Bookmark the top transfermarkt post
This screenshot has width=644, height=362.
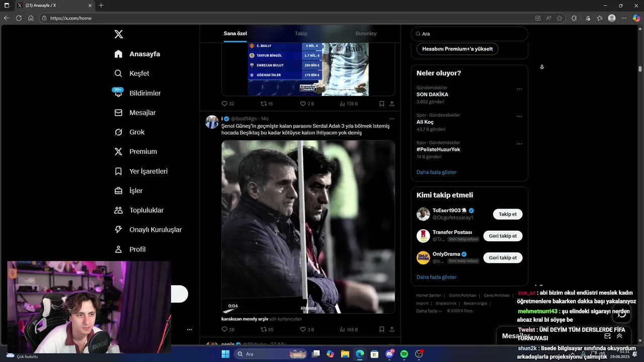point(381,104)
